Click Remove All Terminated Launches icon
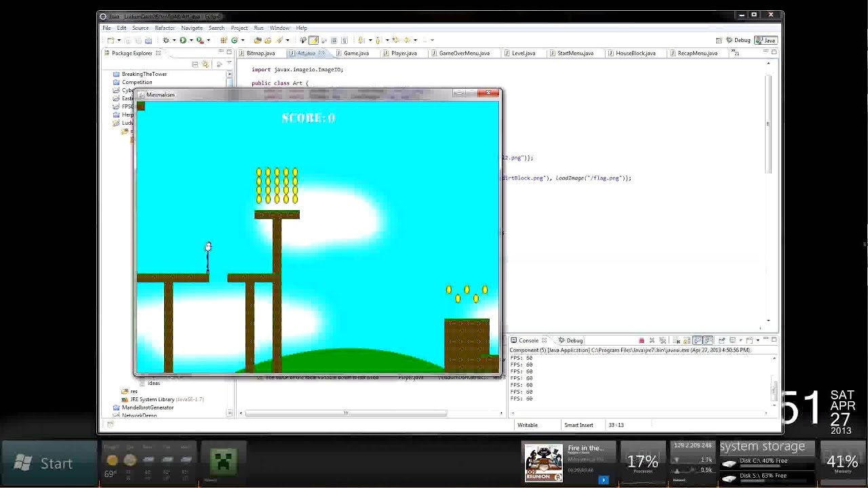Image resolution: width=868 pixels, height=488 pixels. 662,340
